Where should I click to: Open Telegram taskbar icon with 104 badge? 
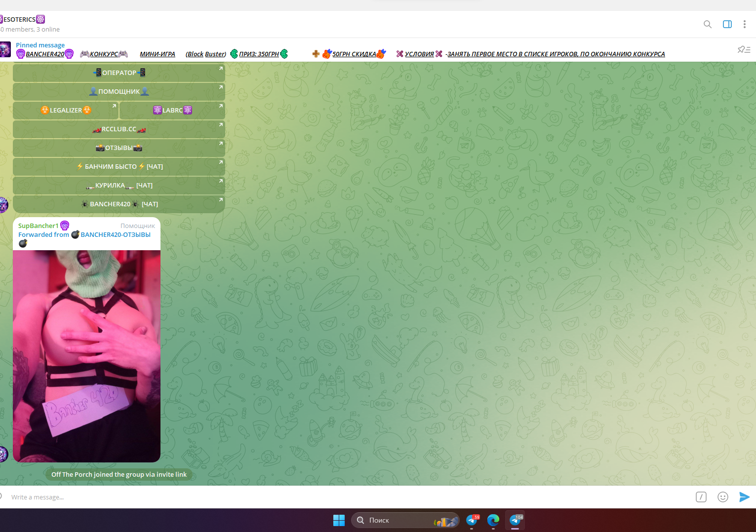coord(515,520)
